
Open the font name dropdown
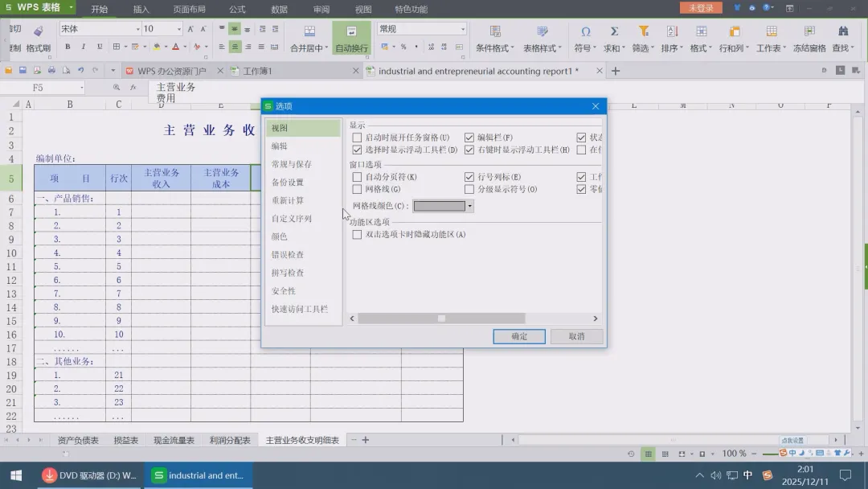tap(138, 29)
